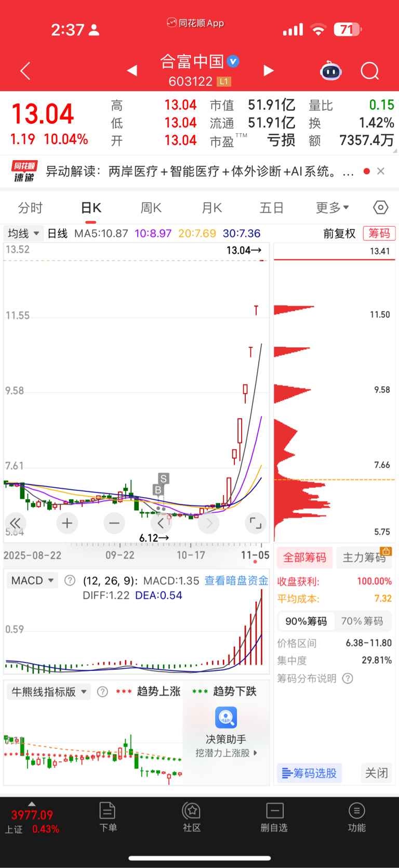Toggle 筹码 chip distribution panel

pyautogui.click(x=379, y=234)
